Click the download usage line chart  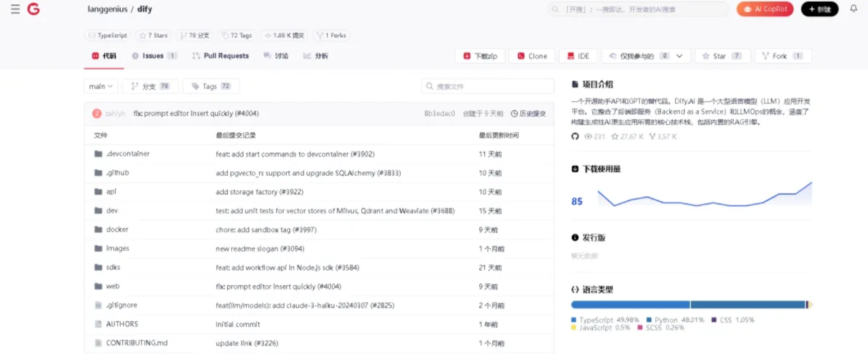(704, 194)
